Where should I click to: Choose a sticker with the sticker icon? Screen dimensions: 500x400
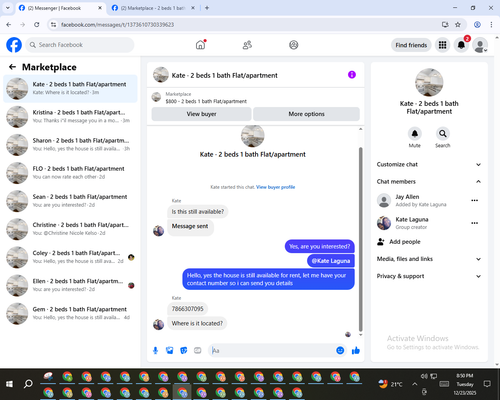tap(184, 350)
